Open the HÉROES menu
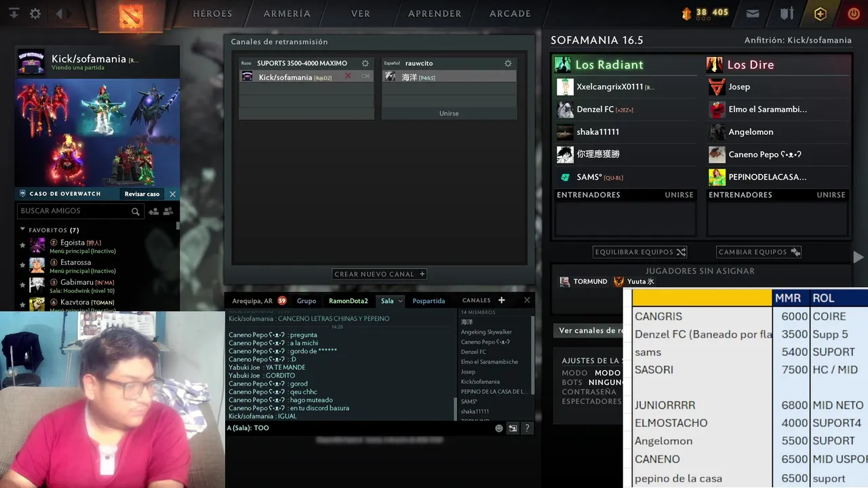The height and width of the screenshot is (488, 868). 212,14
